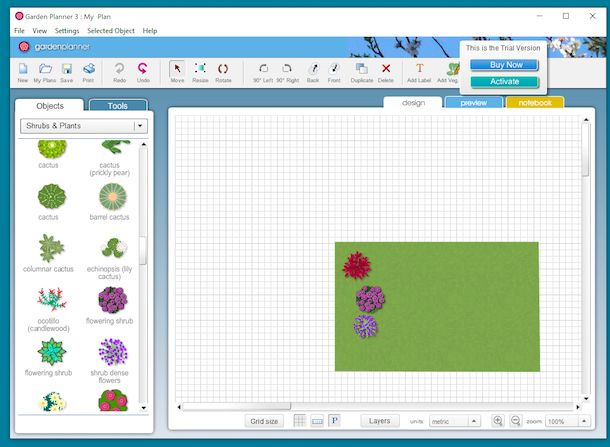Switch to the Objects tab
The width and height of the screenshot is (610, 447).
pyautogui.click(x=49, y=105)
